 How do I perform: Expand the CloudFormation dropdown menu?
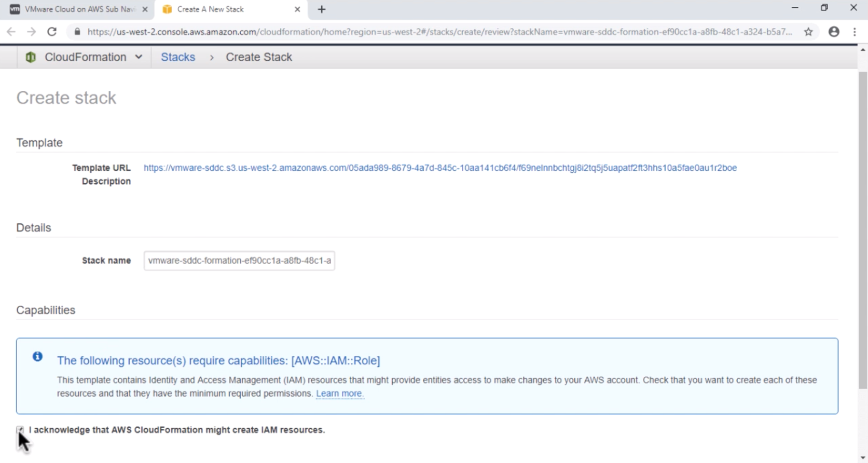tap(139, 57)
